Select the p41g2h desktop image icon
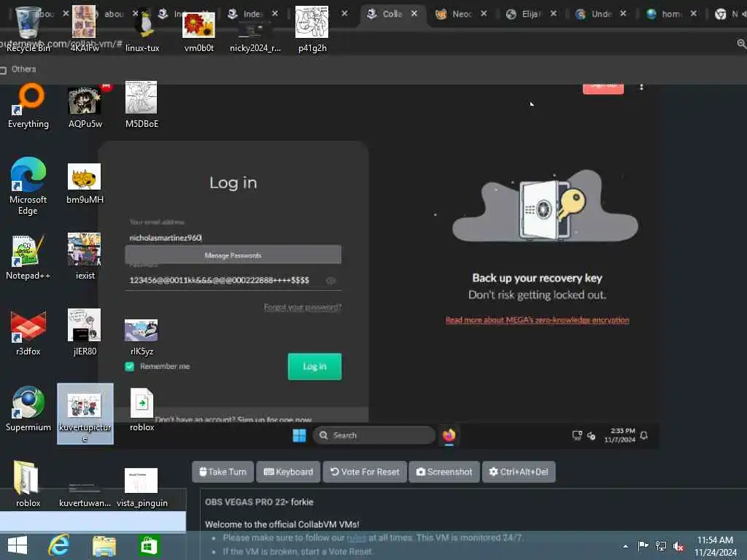747x560 pixels. pyautogui.click(x=312, y=28)
